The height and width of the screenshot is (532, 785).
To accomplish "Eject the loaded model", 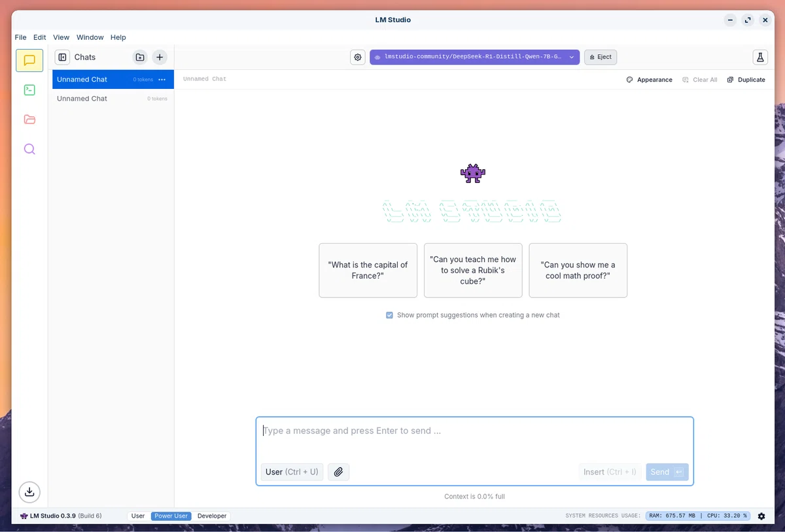I will click(601, 57).
